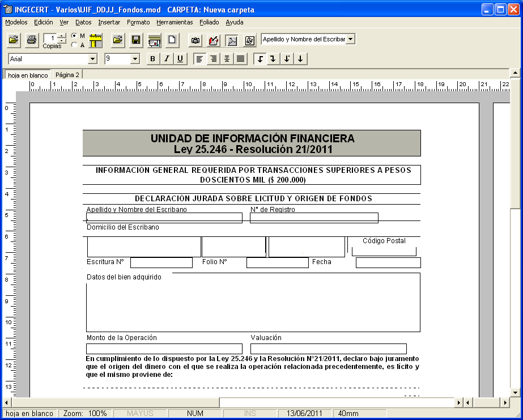Image resolution: width=523 pixels, height=420 pixels.
Task: Select the right tab stop icon
Action: 273,59
